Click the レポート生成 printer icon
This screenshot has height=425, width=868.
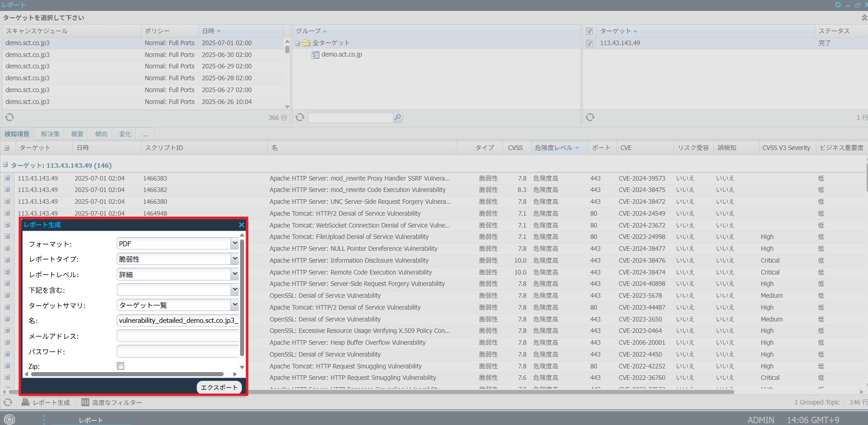[x=26, y=402]
